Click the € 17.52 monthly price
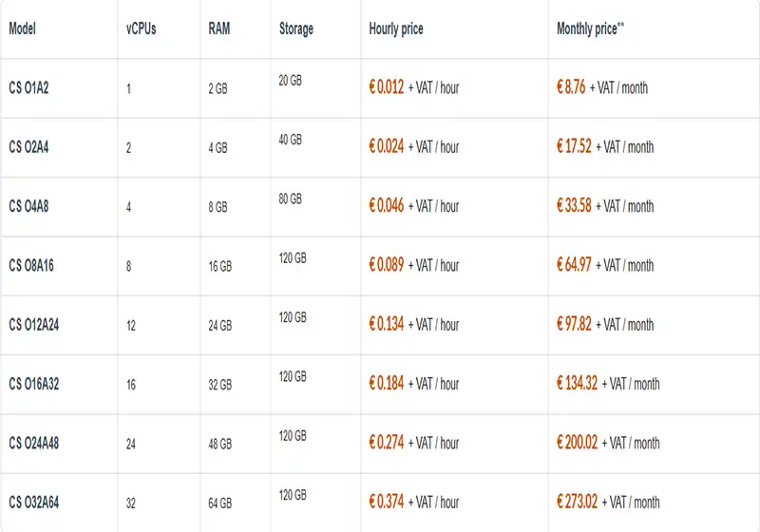This screenshot has width=760, height=532. [x=574, y=147]
